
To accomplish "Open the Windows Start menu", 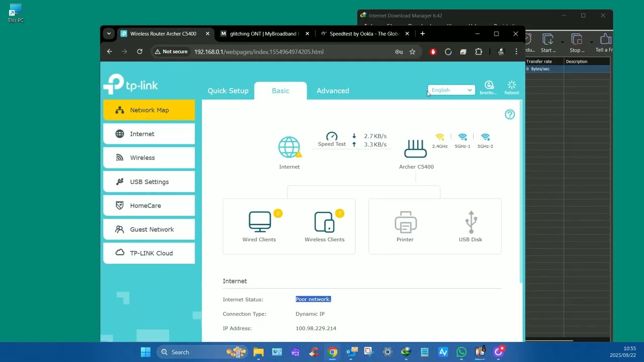I will click(145, 352).
